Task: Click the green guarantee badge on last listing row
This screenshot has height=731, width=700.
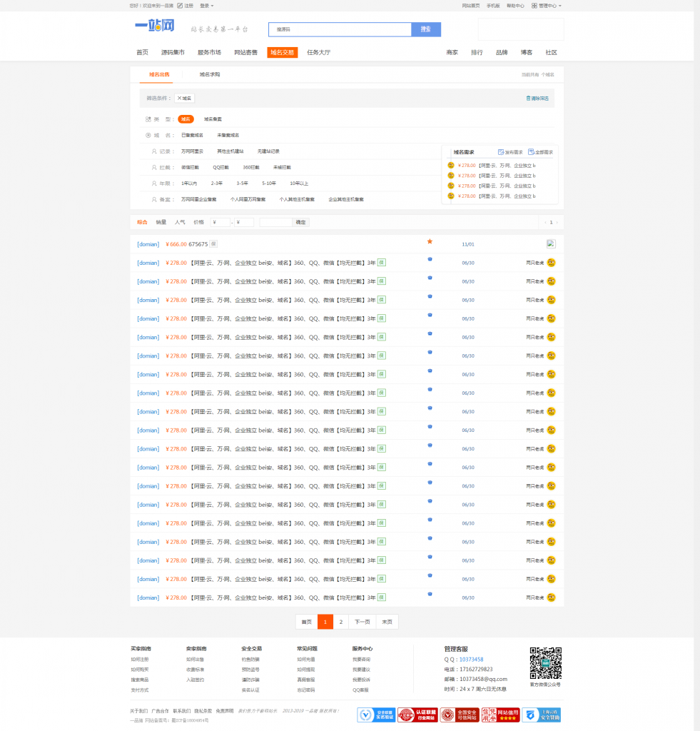Action: pos(382,598)
